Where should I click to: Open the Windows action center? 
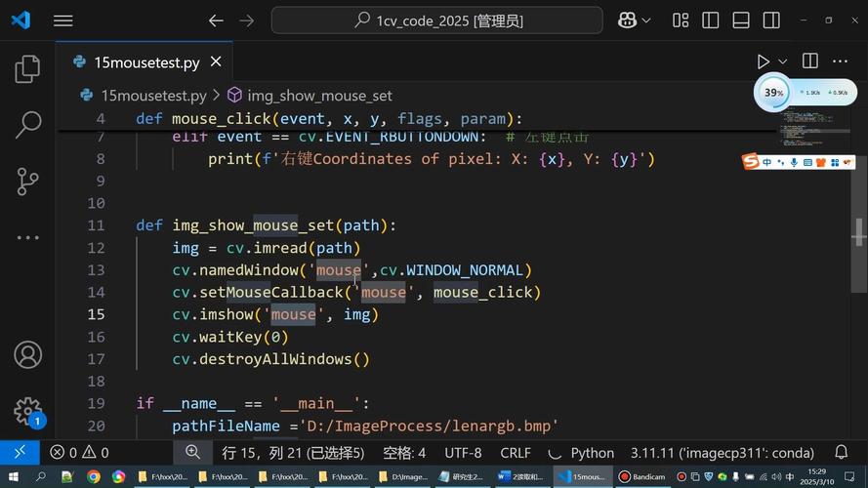pos(849,476)
